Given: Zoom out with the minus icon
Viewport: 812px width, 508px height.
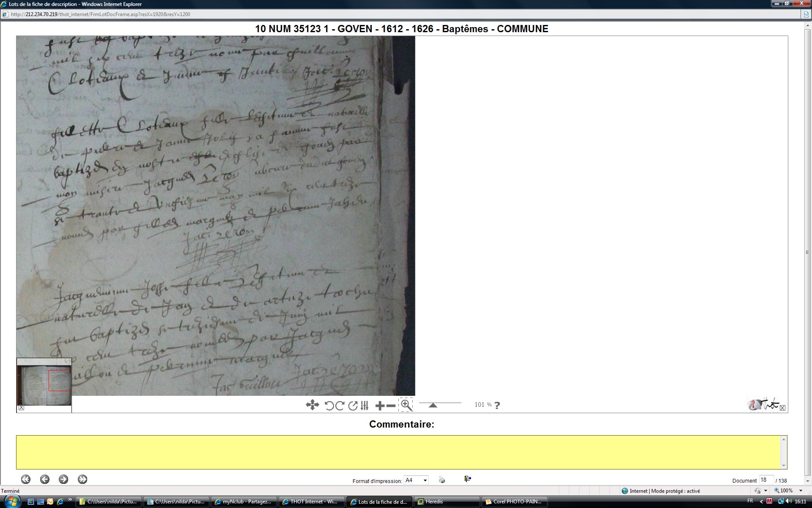Looking at the screenshot, I should 391,406.
